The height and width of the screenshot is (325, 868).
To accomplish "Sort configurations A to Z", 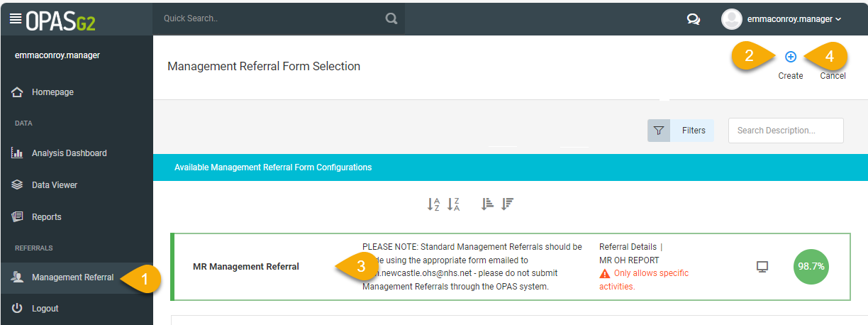I will tap(433, 204).
